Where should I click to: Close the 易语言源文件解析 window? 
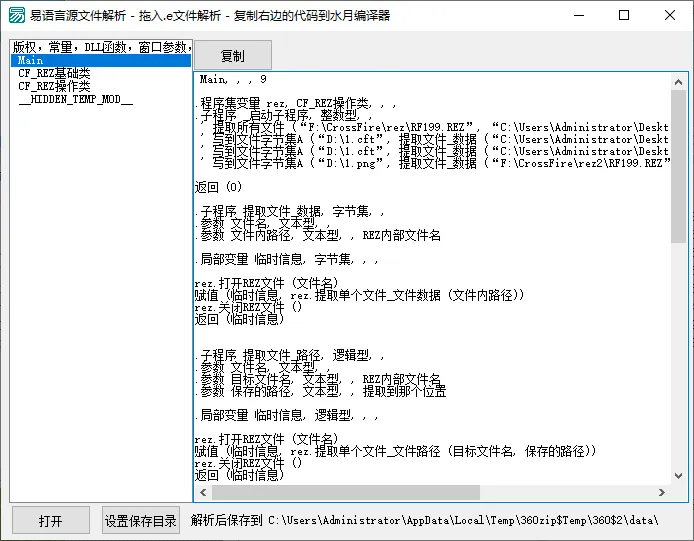tap(671, 15)
